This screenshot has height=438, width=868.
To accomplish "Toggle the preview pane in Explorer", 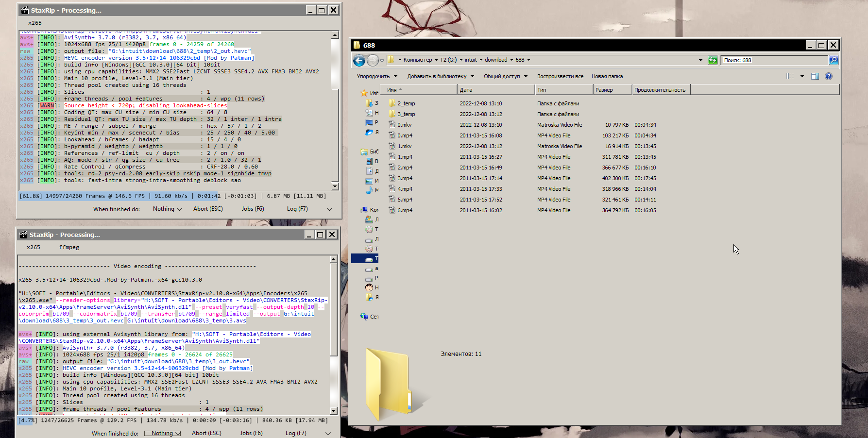I will point(815,76).
